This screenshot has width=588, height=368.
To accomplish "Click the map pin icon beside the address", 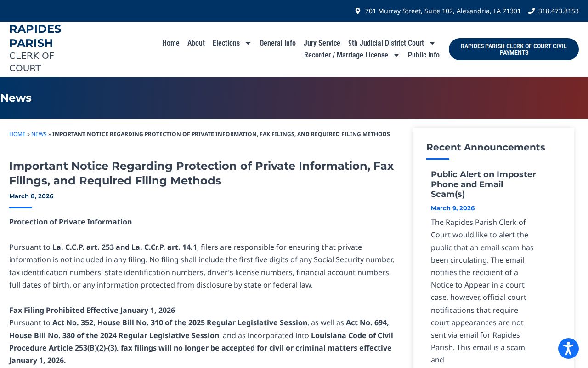I will pos(358,11).
